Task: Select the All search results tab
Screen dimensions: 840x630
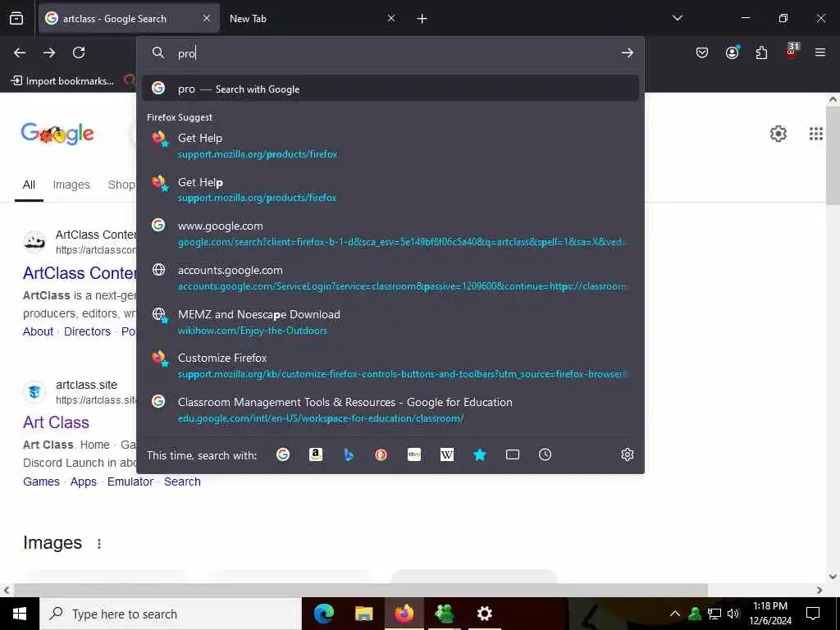Action: tap(29, 185)
